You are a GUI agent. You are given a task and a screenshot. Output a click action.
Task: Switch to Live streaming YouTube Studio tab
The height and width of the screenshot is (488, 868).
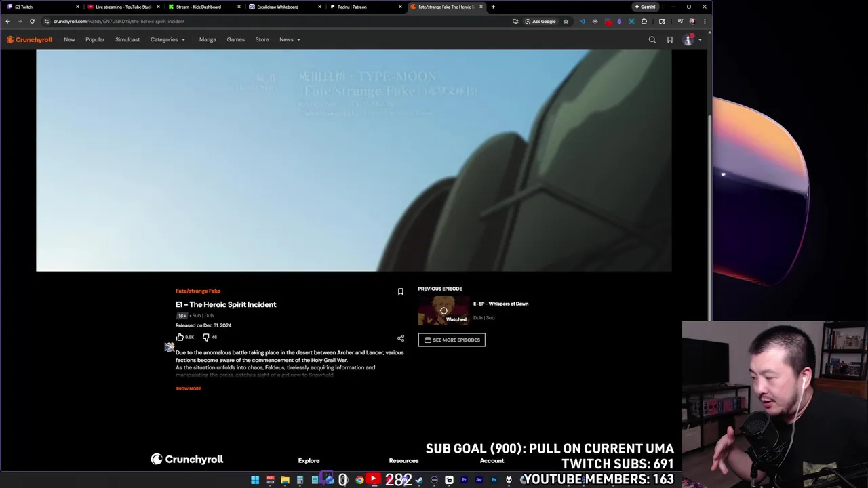click(123, 7)
